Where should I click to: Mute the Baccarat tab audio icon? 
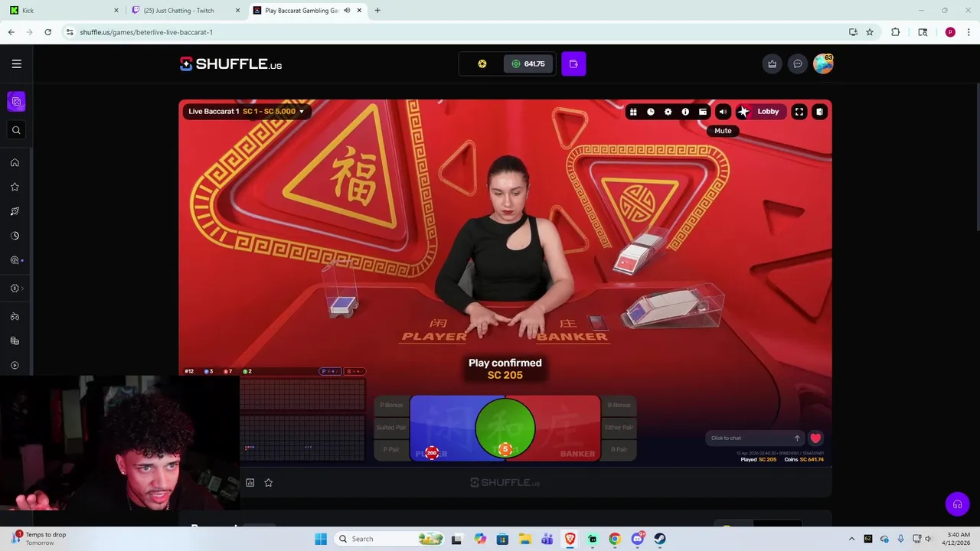(x=347, y=11)
